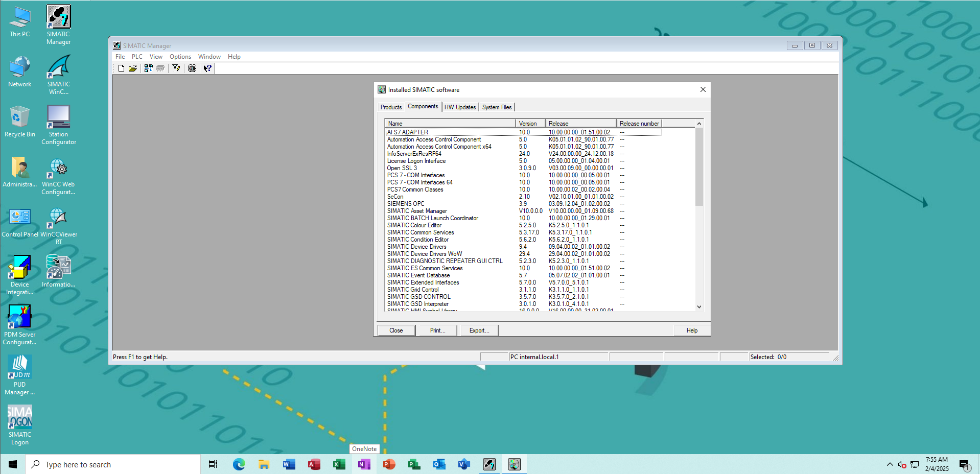Viewport: 980px width, 474px height.
Task: Switch to the Products tab
Action: 391,107
